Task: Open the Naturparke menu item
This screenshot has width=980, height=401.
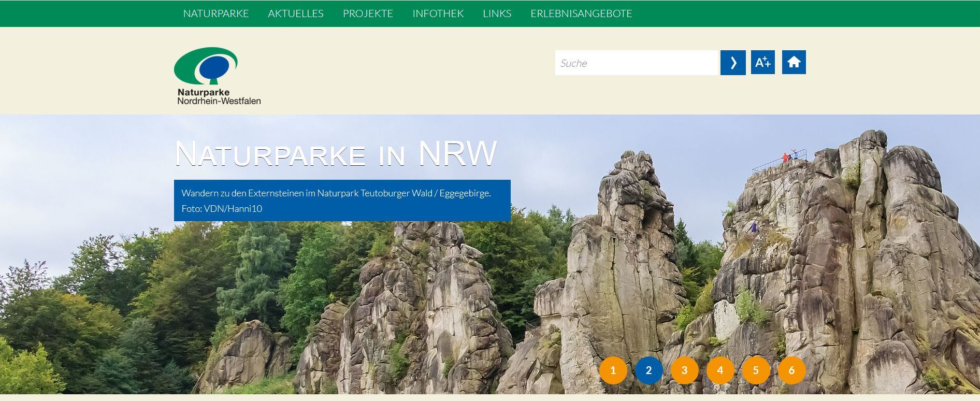Action: point(215,13)
